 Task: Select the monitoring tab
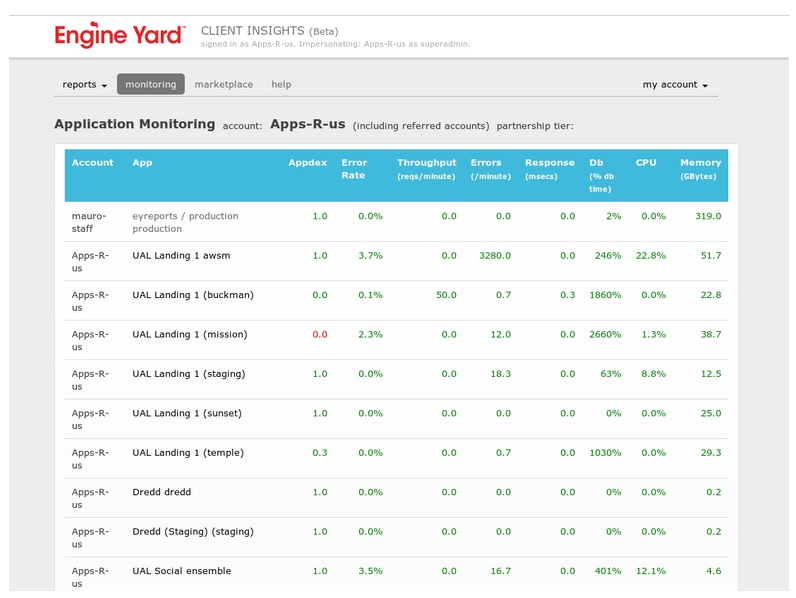click(x=151, y=84)
